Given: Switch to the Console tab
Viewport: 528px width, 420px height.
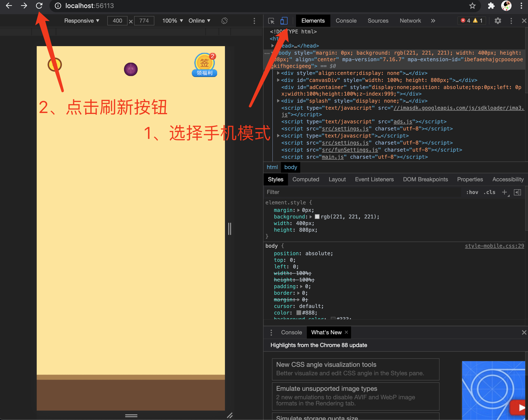Looking at the screenshot, I should (x=346, y=21).
